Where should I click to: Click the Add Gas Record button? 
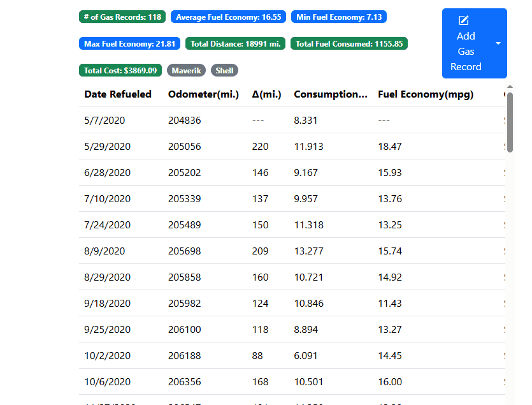[x=466, y=44]
